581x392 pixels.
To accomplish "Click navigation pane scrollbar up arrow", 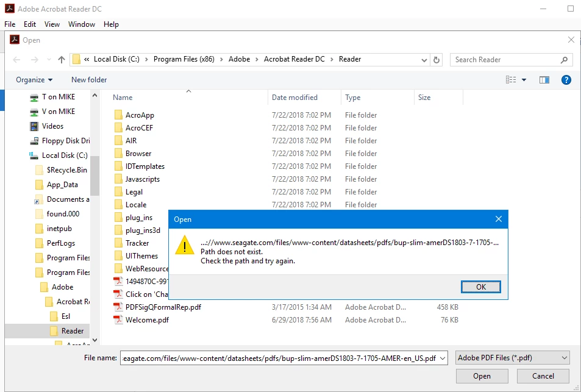I will point(95,95).
